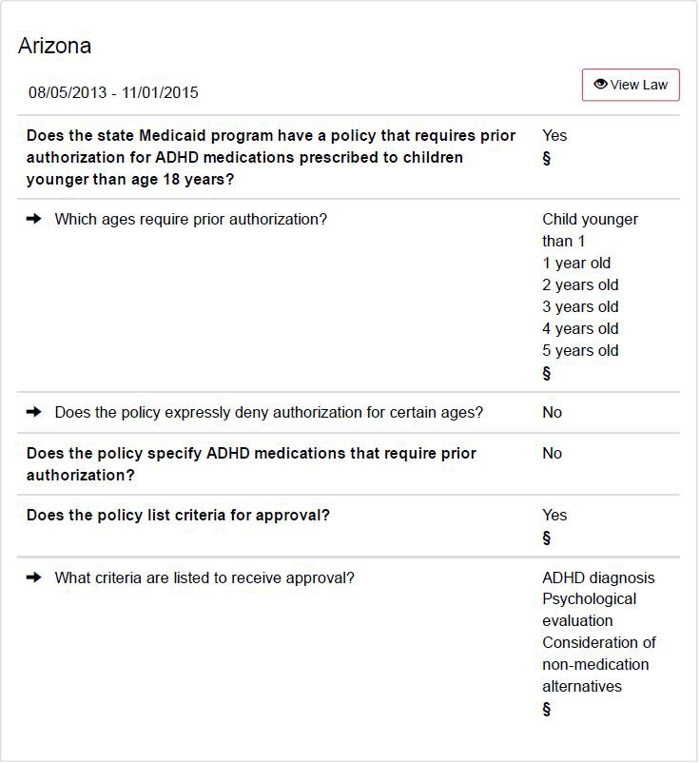Click the arrow icon beside "Which ages require prior authorization?"
This screenshot has width=700, height=763.
coord(34,219)
